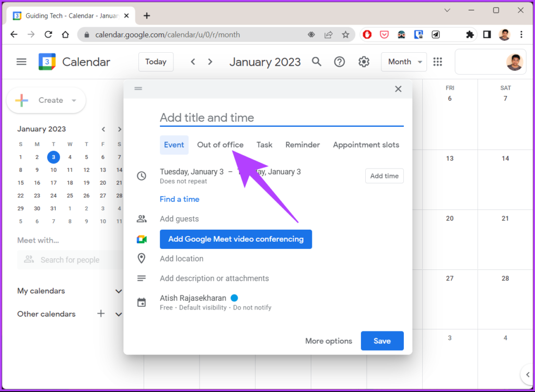Screen dimensions: 535x392
Task: Open the Settings gear menu
Action: 364,62
